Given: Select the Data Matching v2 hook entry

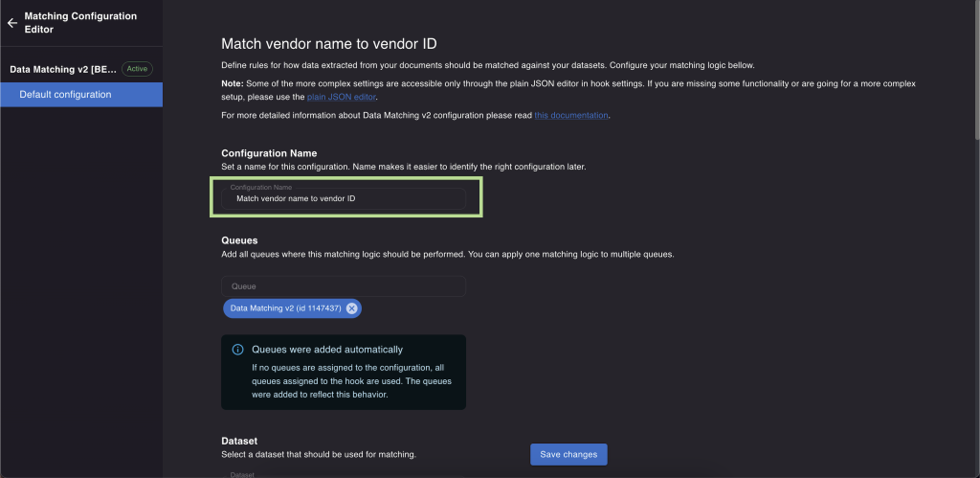Looking at the screenshot, I should pyautogui.click(x=63, y=69).
